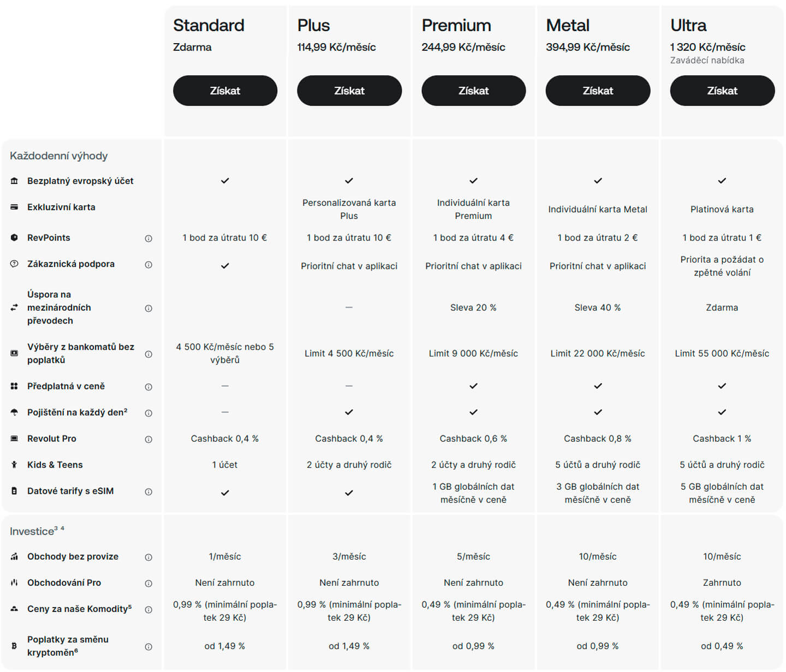
Task: Select Získat for the Metal plan
Action: pyautogui.click(x=598, y=91)
